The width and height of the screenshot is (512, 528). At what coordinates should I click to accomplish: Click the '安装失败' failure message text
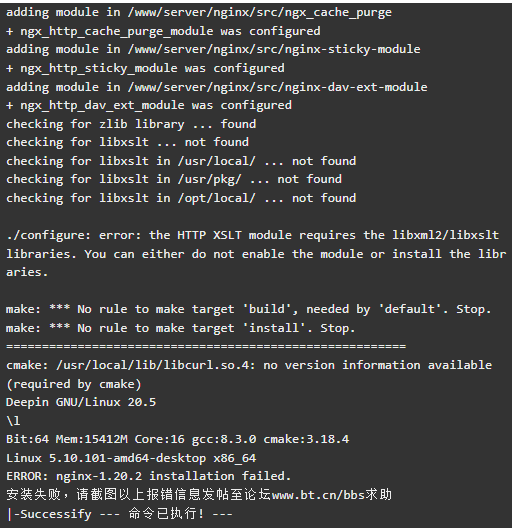tap(33, 495)
